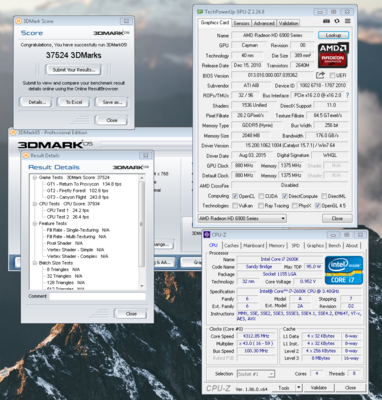
Task: Select the GT1 - Return To Proxycon row
Action: (x=84, y=184)
